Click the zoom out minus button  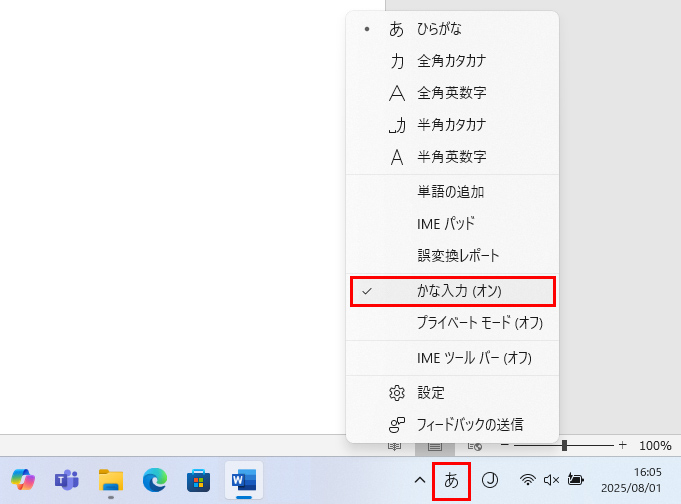click(505, 445)
